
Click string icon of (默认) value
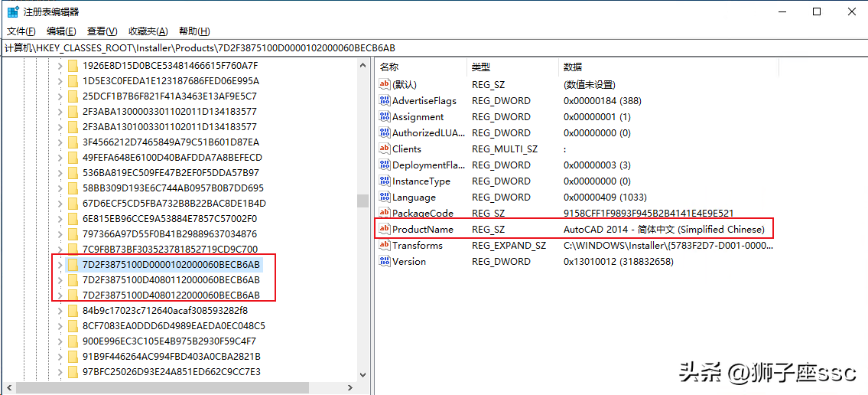click(x=385, y=84)
